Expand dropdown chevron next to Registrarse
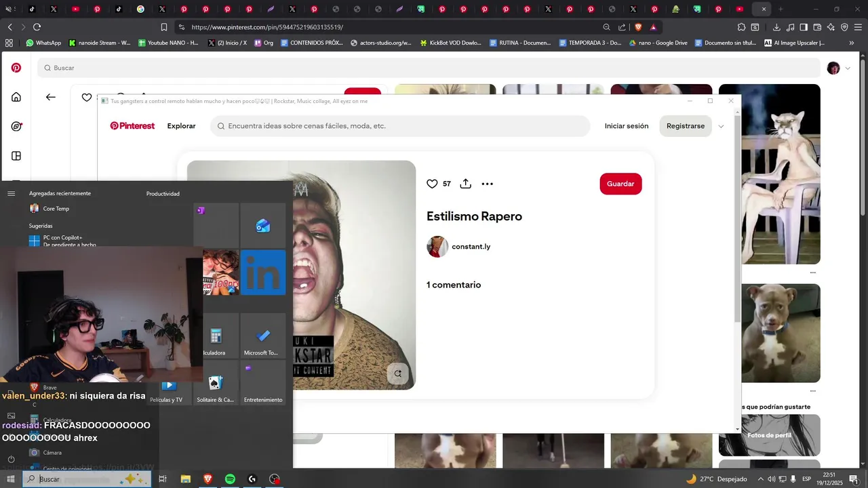 click(721, 126)
